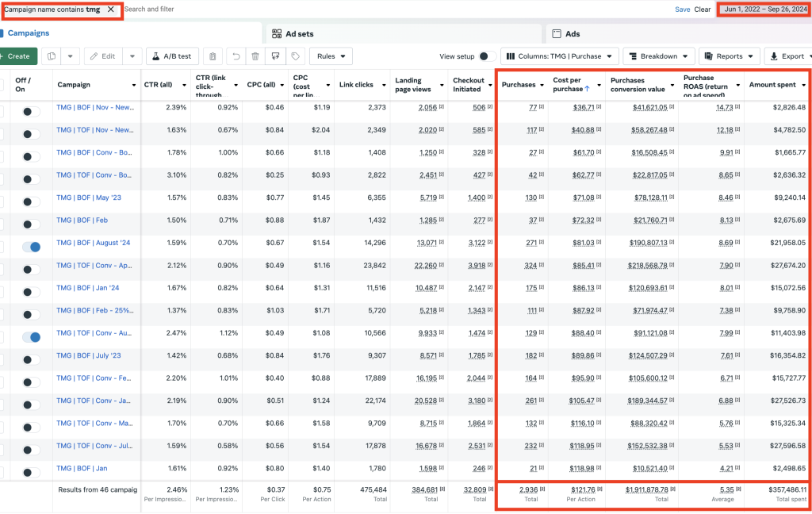Click the $21,958.05 amount spent cell
This screenshot has width=812, height=514.
[787, 243]
